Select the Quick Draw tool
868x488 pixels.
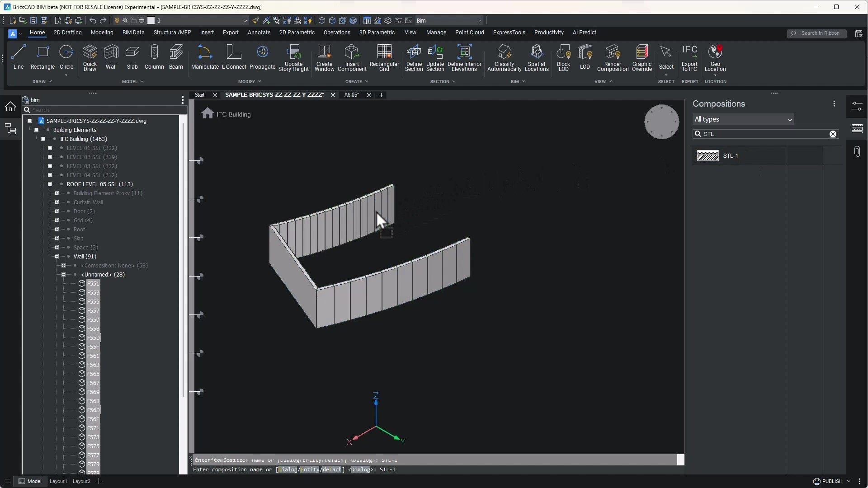(90, 57)
